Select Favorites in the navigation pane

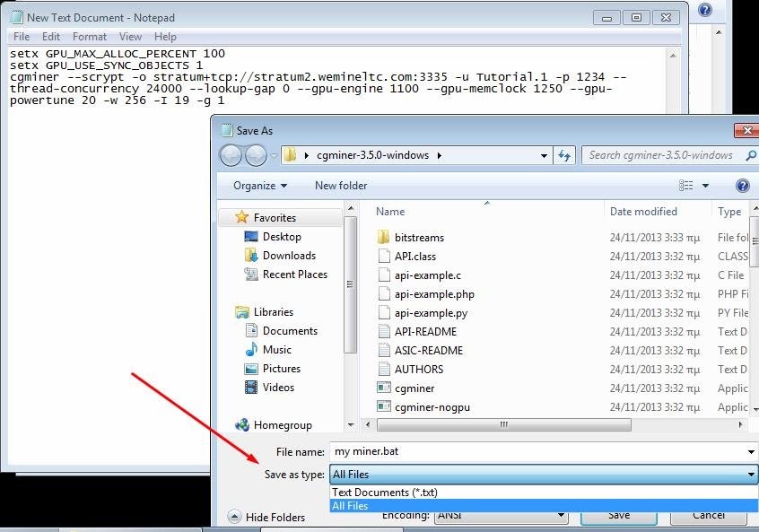(275, 218)
